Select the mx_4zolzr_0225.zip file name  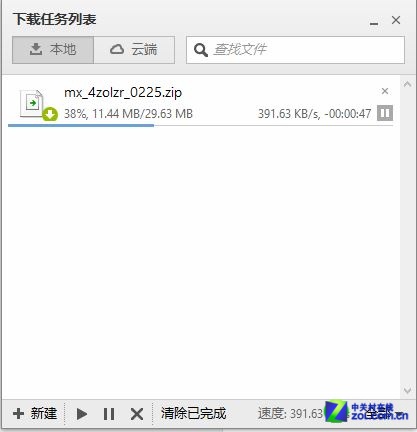click(x=123, y=92)
